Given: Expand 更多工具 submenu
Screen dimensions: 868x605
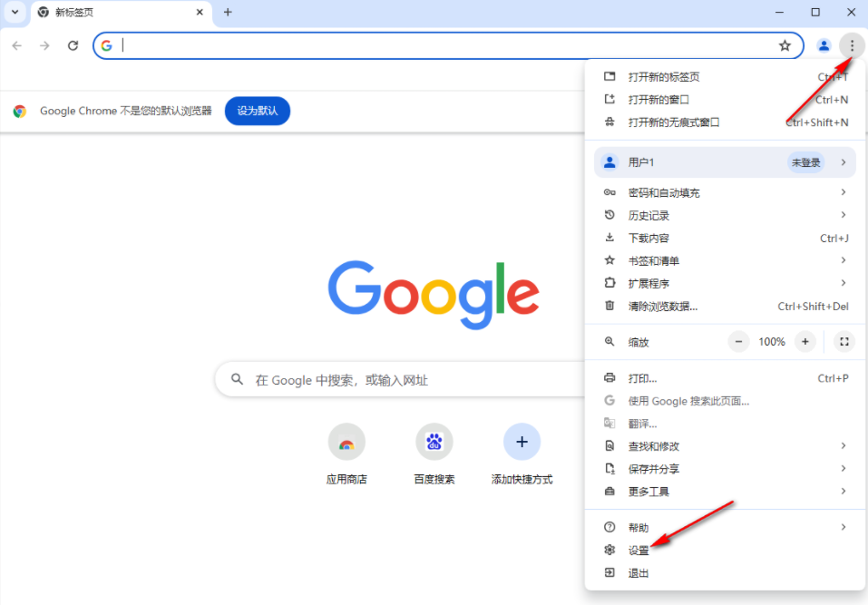Looking at the screenshot, I should [726, 492].
